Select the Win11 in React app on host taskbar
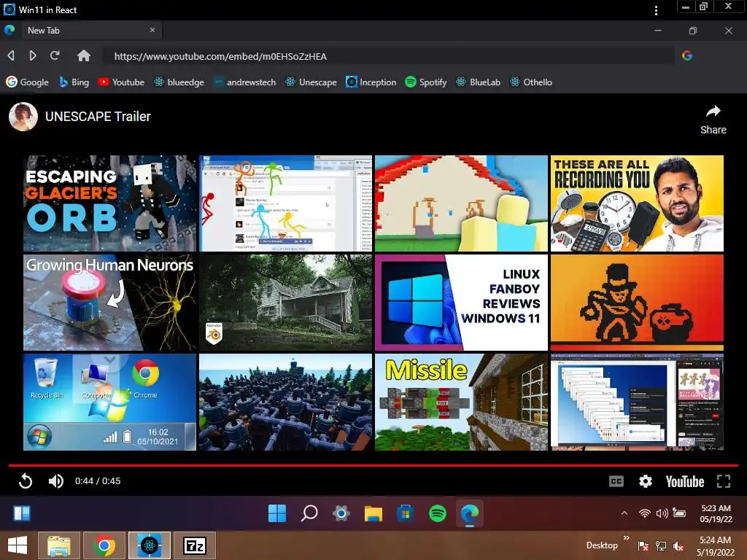 click(150, 545)
